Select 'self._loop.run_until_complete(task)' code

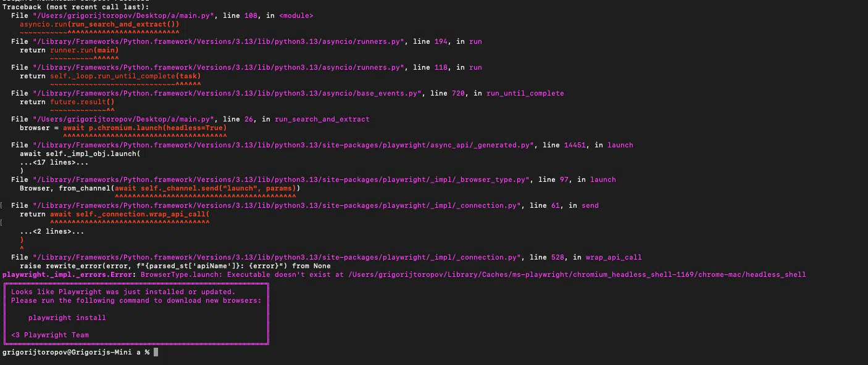pyautogui.click(x=125, y=76)
